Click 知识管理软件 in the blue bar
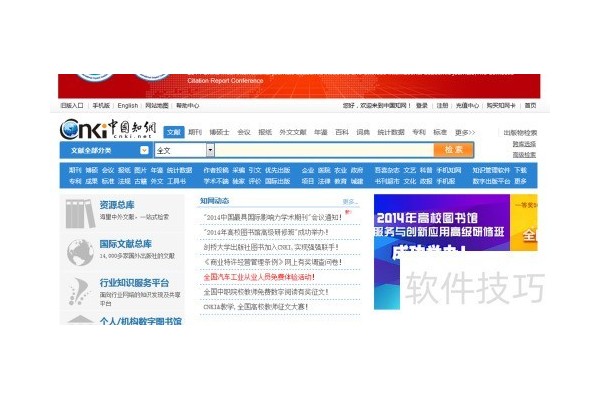 [x=491, y=170]
